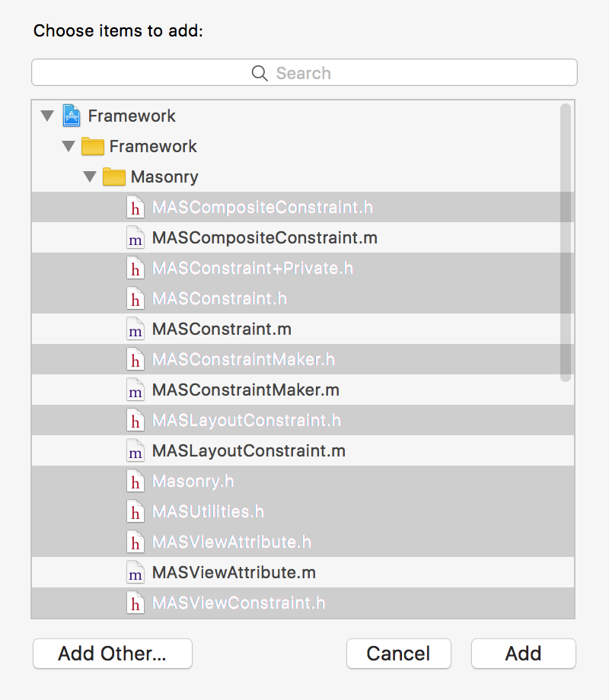The height and width of the screenshot is (700, 609).
Task: Select MASViewAttribute.h file name
Action: click(x=231, y=542)
